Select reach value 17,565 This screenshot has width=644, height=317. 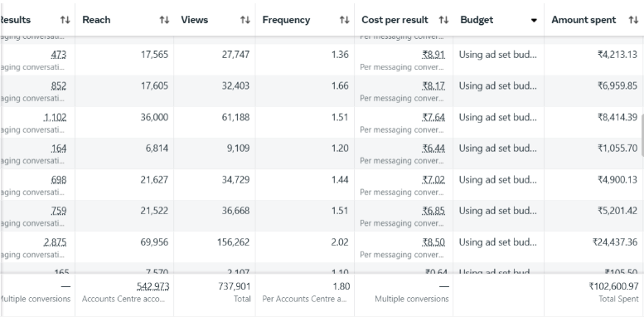click(154, 55)
